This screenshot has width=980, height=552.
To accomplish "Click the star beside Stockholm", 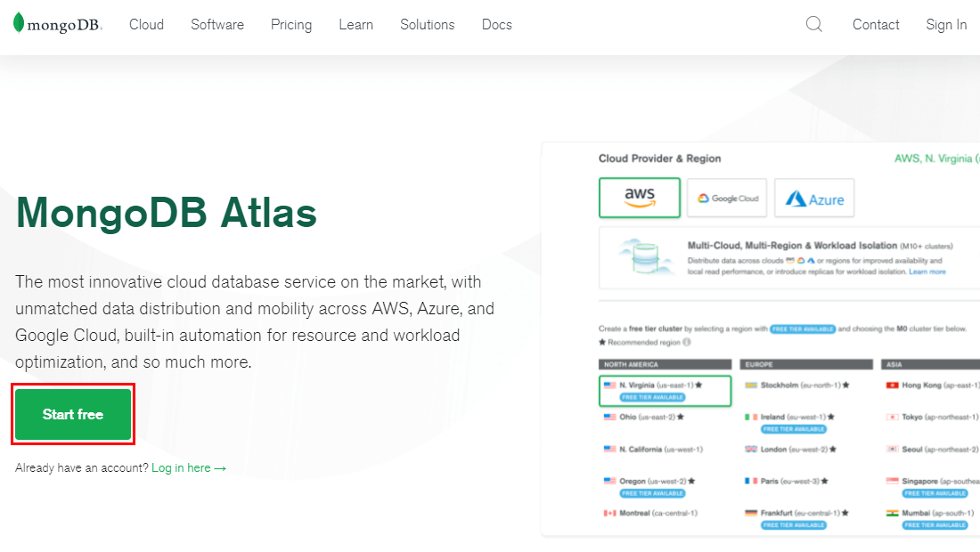I will point(845,386).
